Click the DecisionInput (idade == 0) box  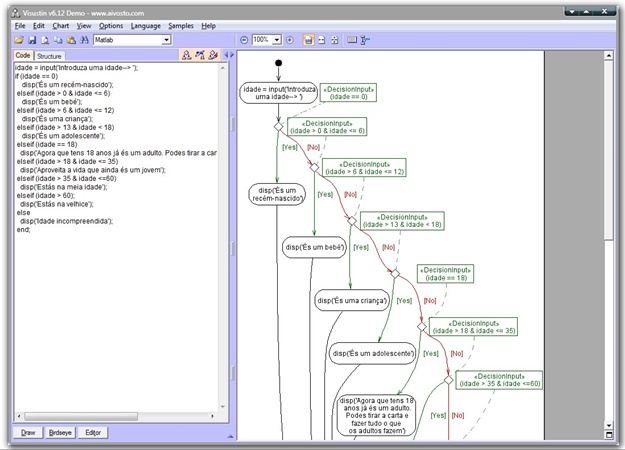[348, 92]
